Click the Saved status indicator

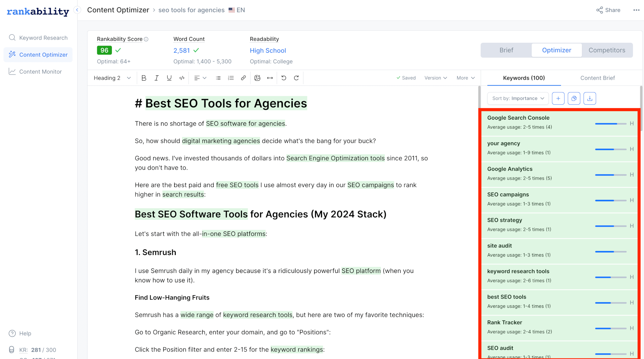point(406,78)
